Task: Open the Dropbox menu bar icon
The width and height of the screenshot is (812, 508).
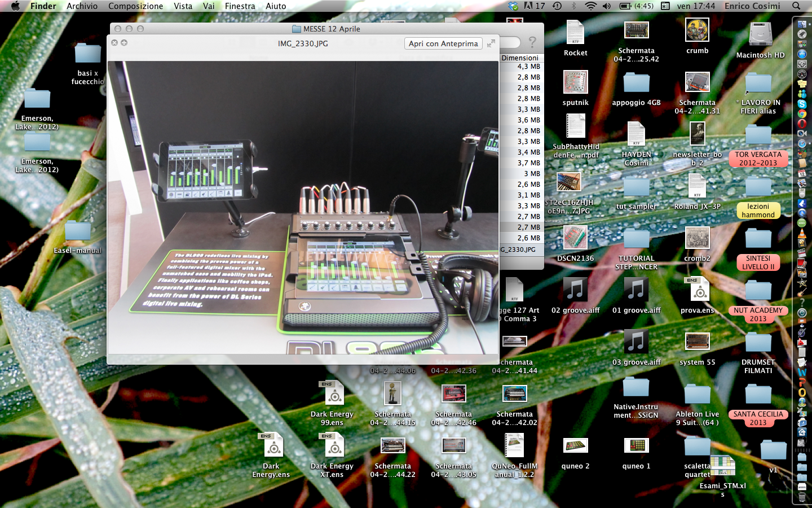Action: [513, 6]
